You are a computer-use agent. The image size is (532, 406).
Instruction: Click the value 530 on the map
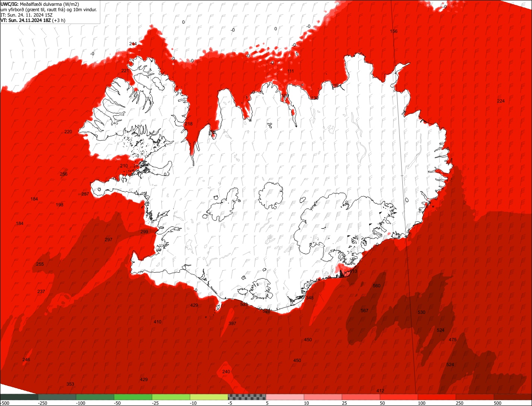(x=421, y=312)
